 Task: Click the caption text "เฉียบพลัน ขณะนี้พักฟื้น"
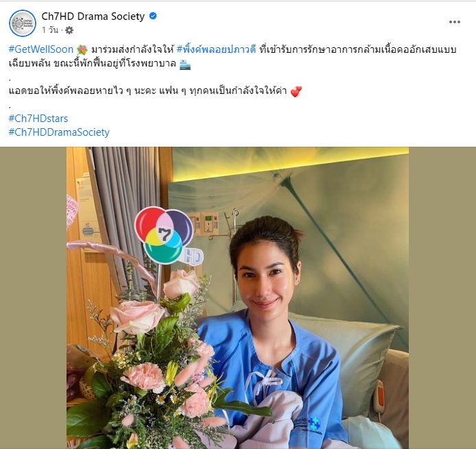[55, 63]
